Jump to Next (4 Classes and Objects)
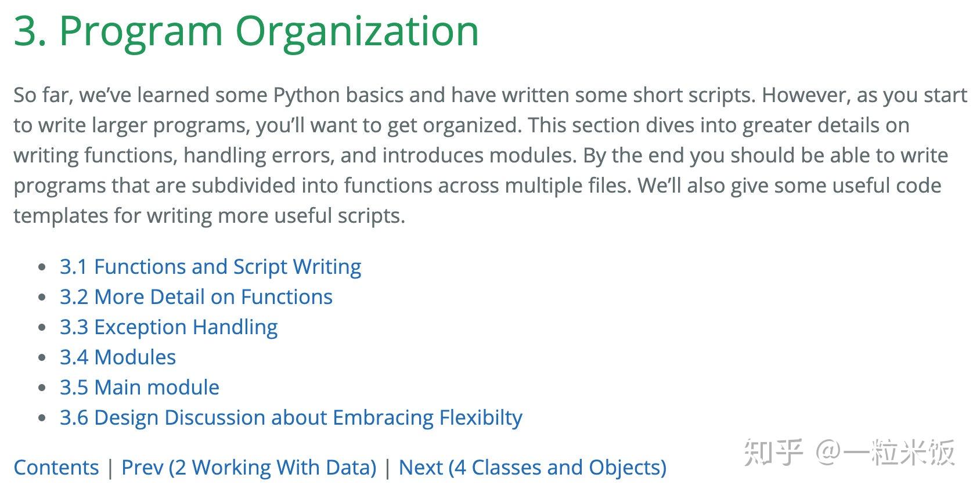Image resolution: width=980 pixels, height=492 pixels. [x=532, y=468]
